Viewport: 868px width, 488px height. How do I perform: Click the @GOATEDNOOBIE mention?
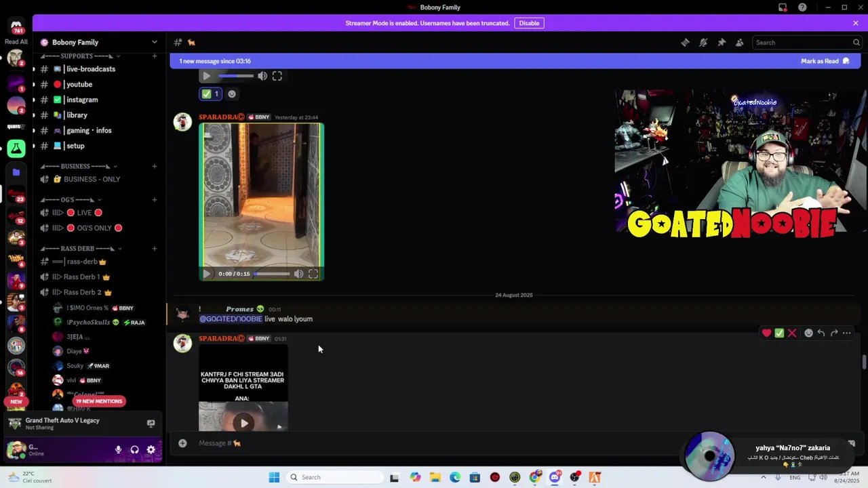point(231,319)
